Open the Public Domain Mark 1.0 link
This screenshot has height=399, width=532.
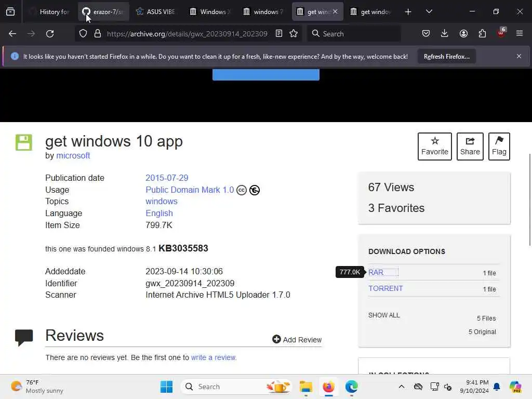pyautogui.click(x=190, y=190)
